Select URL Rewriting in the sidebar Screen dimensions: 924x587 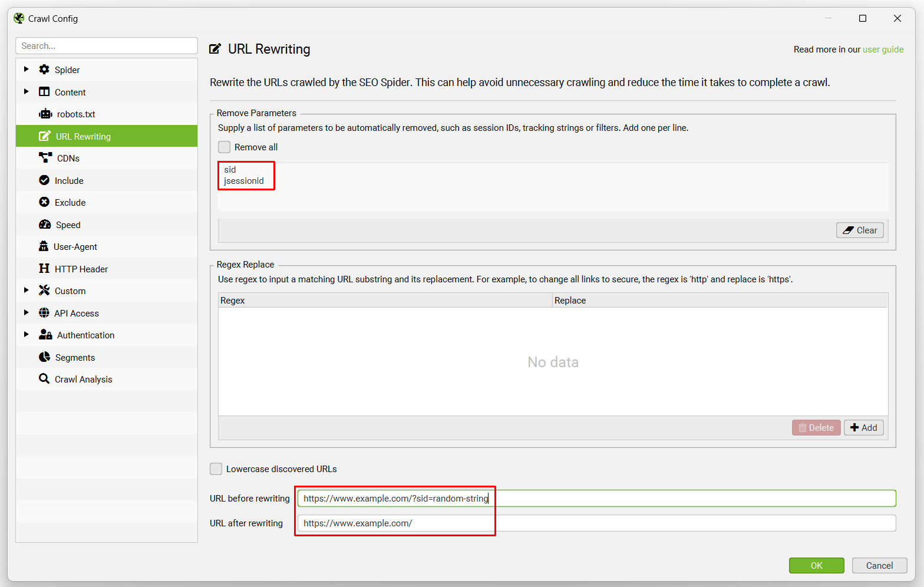(x=107, y=136)
